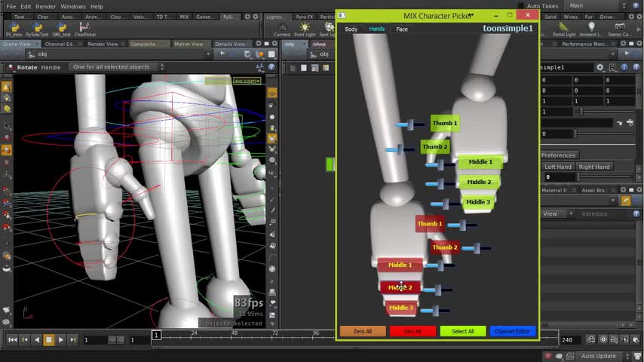Open the 'One for all selected objects' dropdown

click(115, 67)
